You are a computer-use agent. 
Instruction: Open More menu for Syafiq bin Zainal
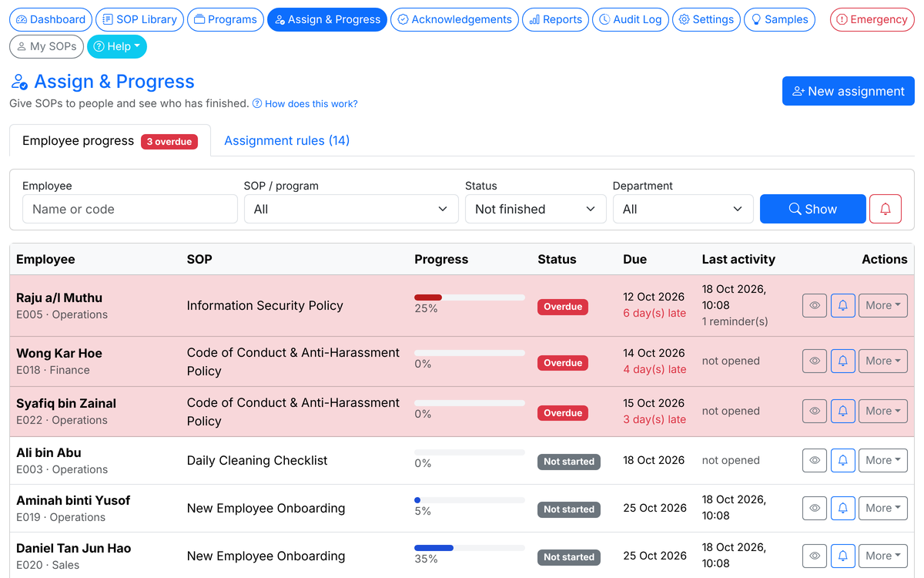(883, 411)
